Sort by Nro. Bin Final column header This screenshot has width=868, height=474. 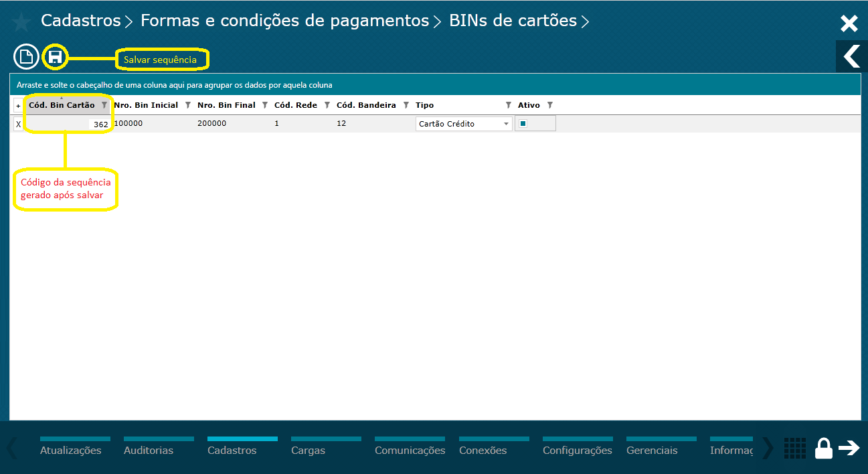[x=226, y=105]
